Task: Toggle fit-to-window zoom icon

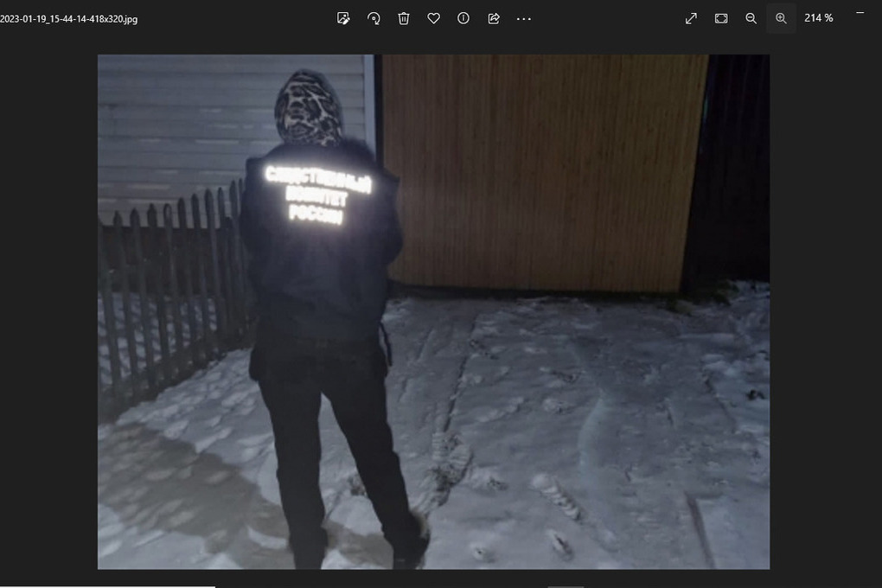Action: [721, 18]
